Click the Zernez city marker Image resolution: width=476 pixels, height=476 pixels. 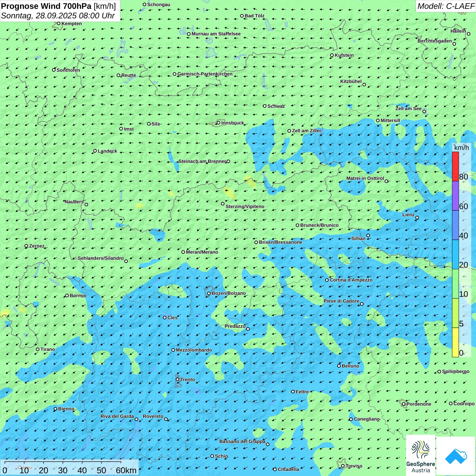(x=26, y=246)
